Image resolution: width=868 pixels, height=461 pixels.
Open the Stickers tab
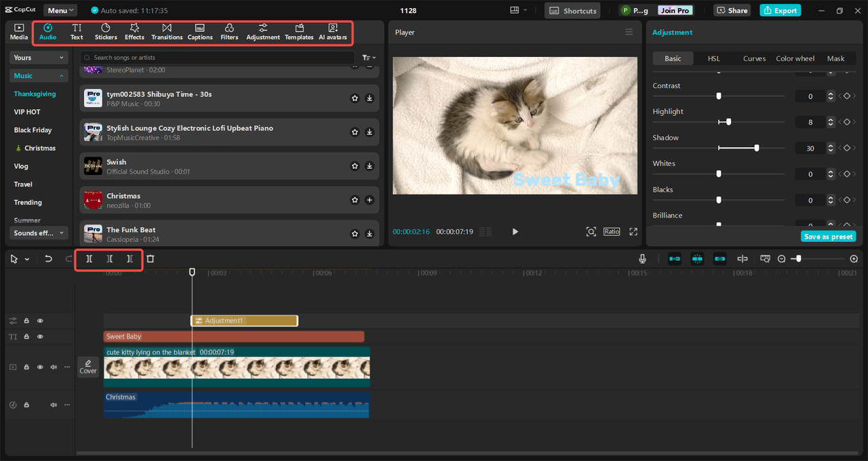(106, 32)
